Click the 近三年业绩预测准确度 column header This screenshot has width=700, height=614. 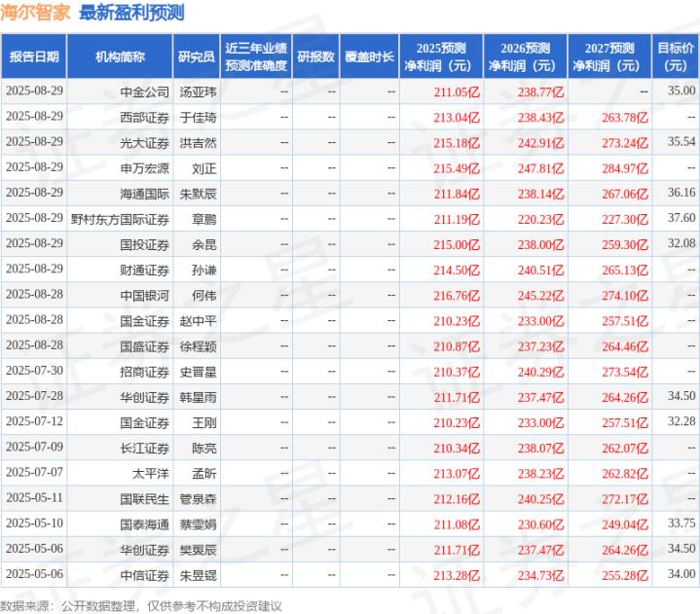(x=256, y=56)
